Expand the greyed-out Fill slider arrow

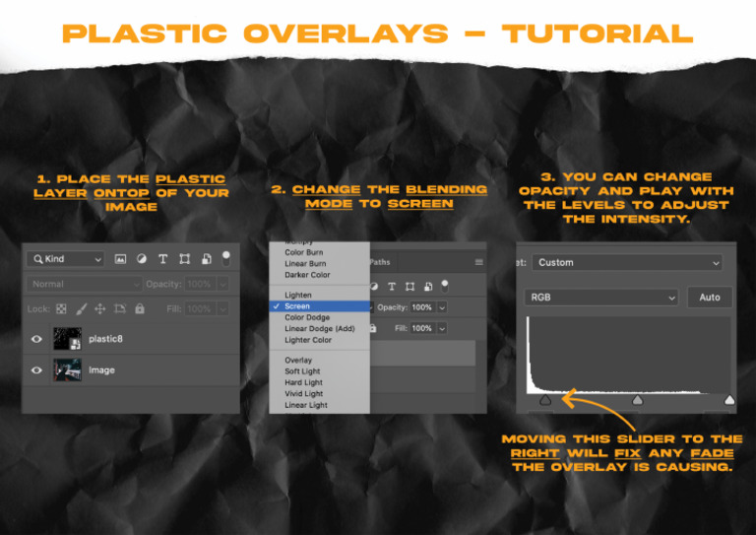click(x=222, y=308)
